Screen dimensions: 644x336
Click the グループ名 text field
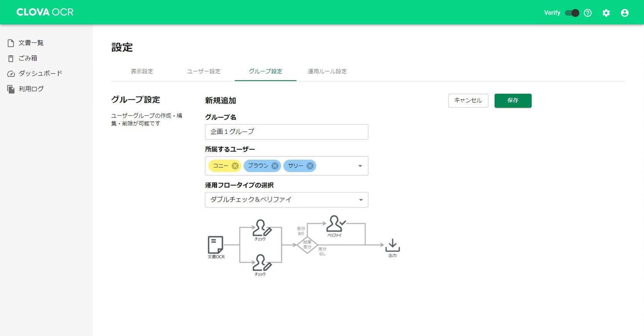286,132
